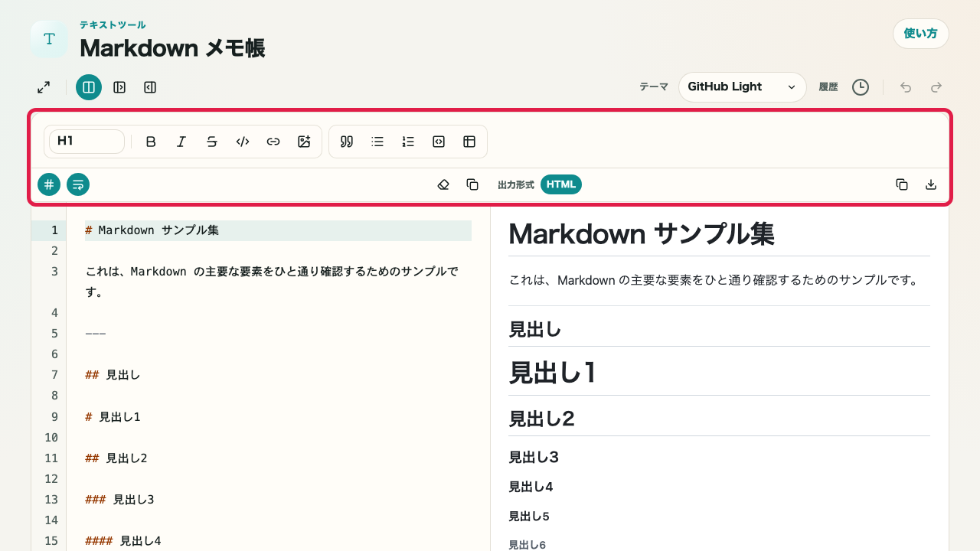980x551 pixels.
Task: Open history with the clock icon
Action: point(861,87)
